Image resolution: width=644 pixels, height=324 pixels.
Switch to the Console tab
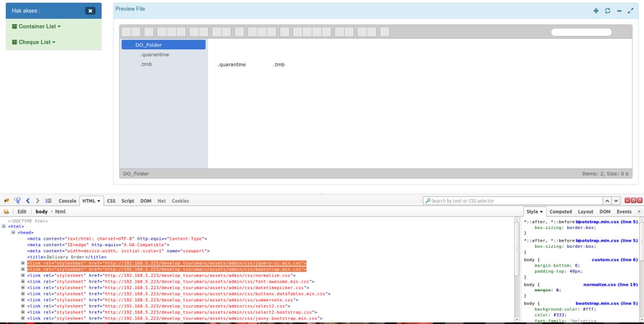[67, 201]
